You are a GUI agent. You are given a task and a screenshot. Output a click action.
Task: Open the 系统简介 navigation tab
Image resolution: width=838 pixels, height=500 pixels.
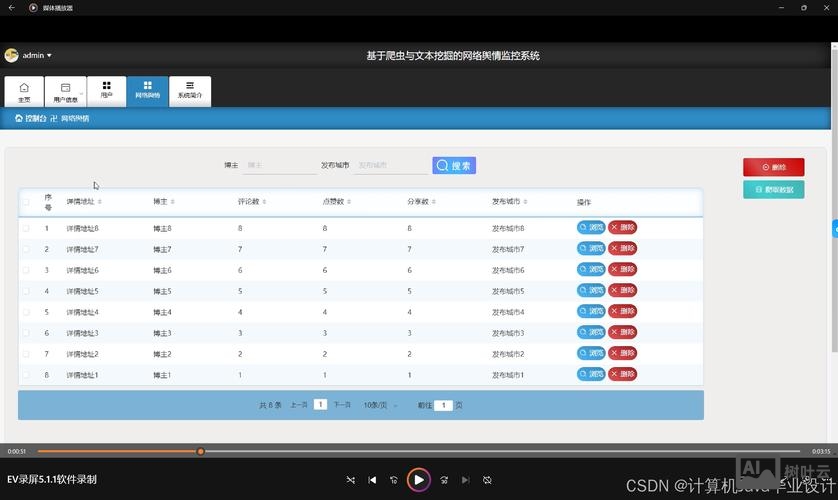click(190, 91)
